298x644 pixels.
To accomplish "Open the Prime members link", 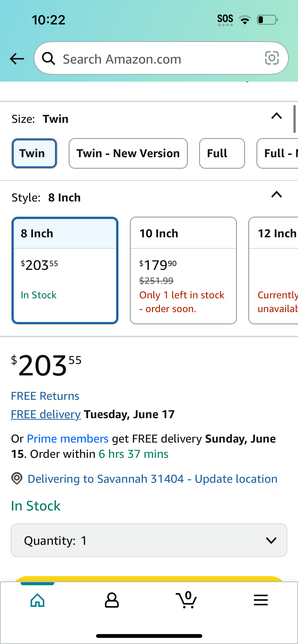I will point(68,439).
